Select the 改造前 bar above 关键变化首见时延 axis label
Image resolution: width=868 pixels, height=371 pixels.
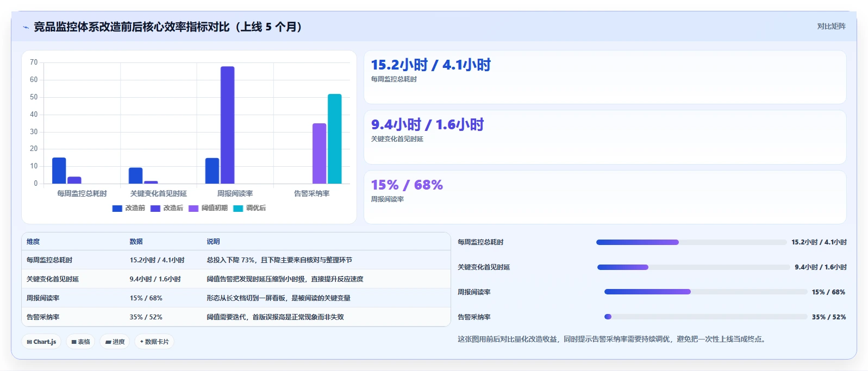pyautogui.click(x=135, y=175)
